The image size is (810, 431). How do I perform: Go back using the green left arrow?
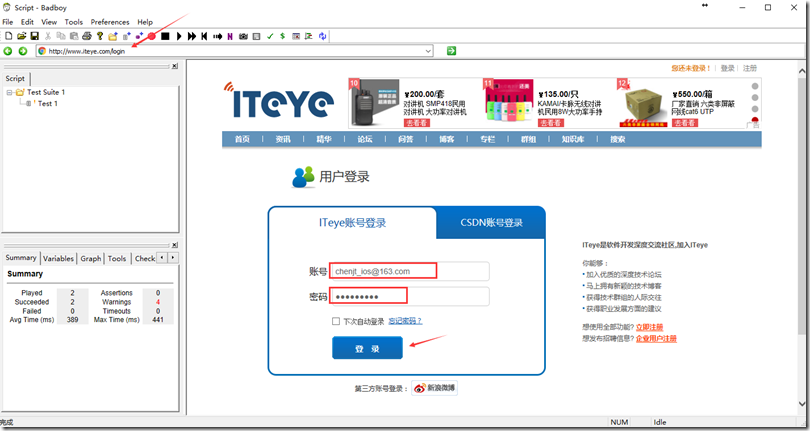coord(8,51)
